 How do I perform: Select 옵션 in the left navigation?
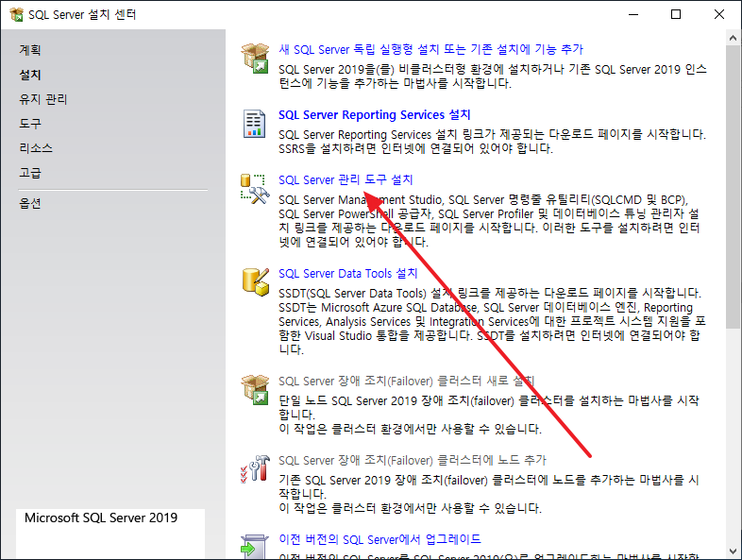click(30, 204)
